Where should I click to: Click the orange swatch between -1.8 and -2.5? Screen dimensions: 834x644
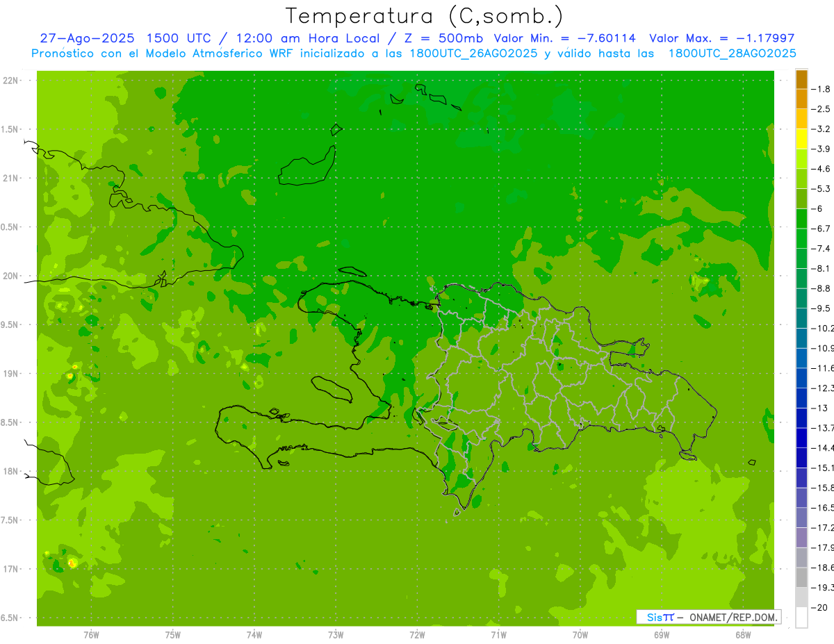801,99
